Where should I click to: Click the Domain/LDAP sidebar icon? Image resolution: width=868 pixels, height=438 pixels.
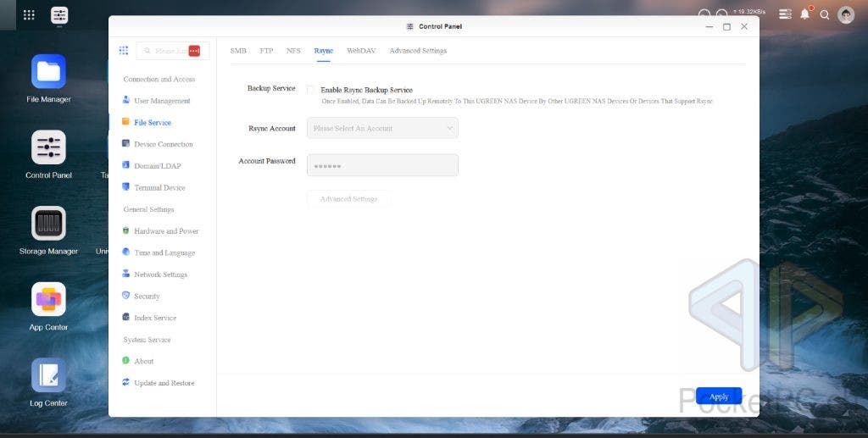point(125,165)
